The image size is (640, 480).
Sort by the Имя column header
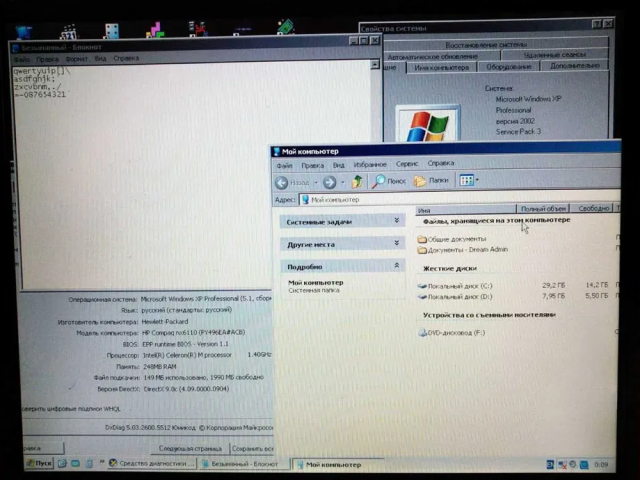click(466, 210)
